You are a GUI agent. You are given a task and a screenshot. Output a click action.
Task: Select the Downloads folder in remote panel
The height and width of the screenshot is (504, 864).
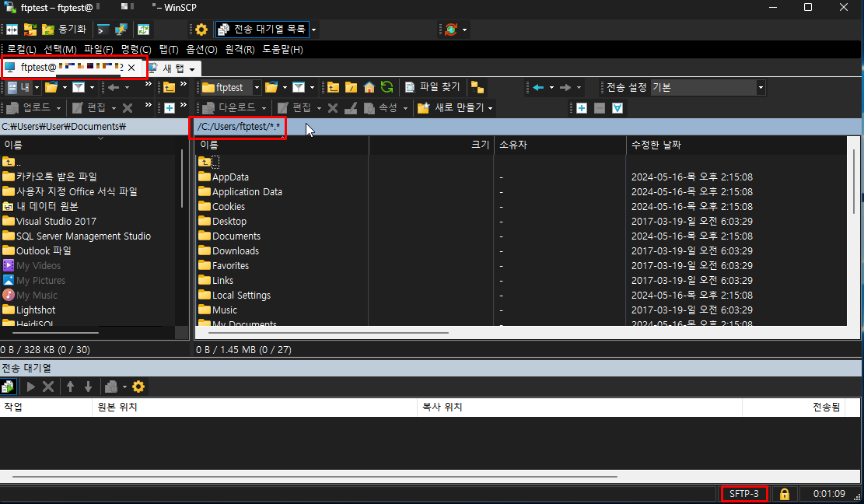(236, 251)
